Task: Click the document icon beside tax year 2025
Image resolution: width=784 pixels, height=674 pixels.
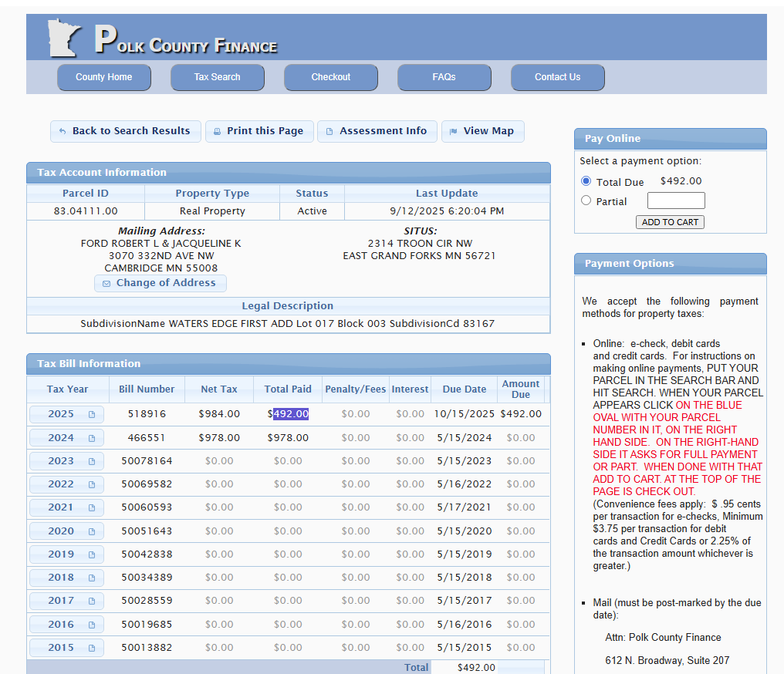Action: click(92, 414)
